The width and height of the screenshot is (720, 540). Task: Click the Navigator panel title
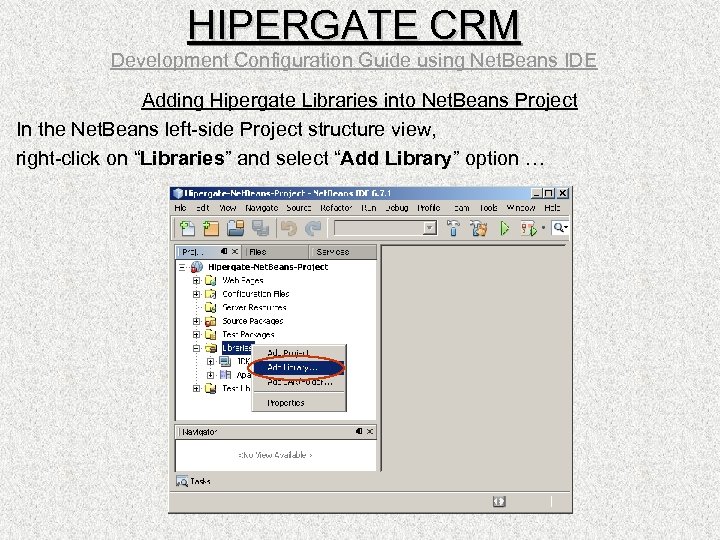pyautogui.click(x=199, y=432)
